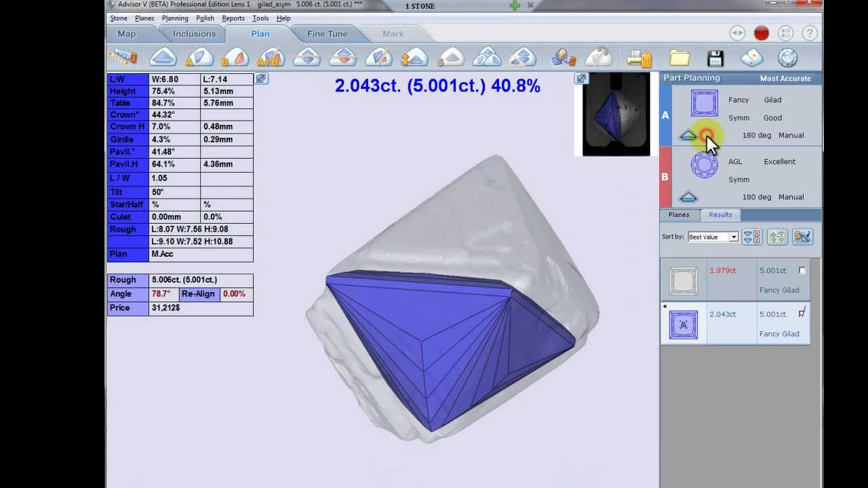Click the green plus icon in title bar
This screenshot has width=868, height=488.
(x=515, y=5)
